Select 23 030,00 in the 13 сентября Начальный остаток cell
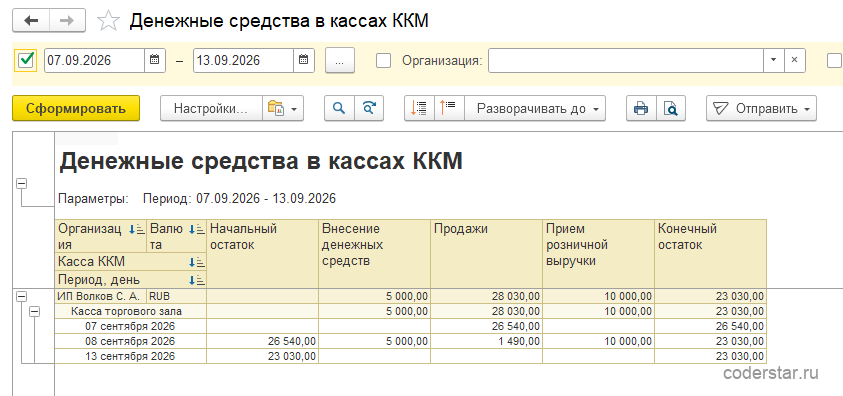 point(263,356)
